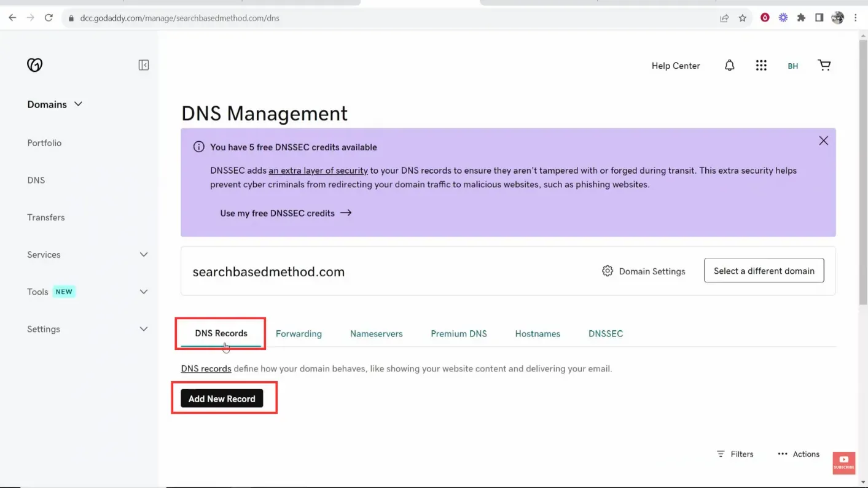868x488 pixels.
Task: Open the Chrome profile avatar
Action: point(837,18)
